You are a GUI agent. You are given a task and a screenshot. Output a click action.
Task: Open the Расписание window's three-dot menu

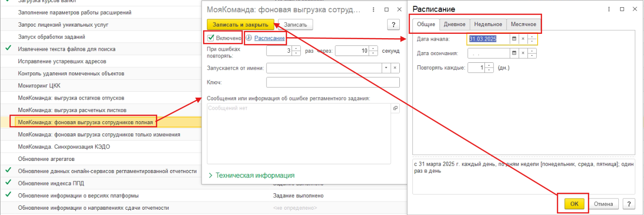point(609,9)
